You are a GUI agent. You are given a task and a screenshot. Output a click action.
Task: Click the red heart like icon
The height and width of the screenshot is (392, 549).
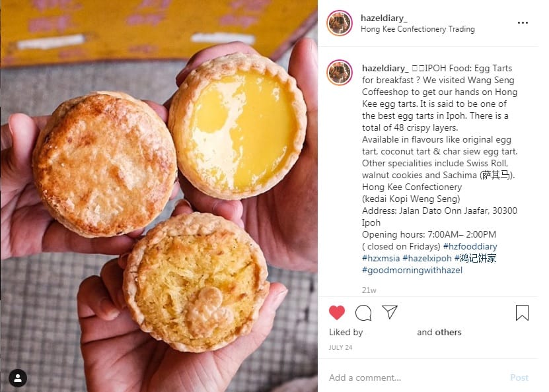(337, 312)
